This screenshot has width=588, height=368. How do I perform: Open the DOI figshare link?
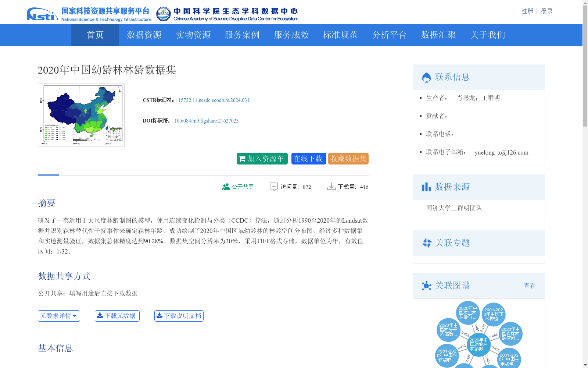(x=207, y=121)
